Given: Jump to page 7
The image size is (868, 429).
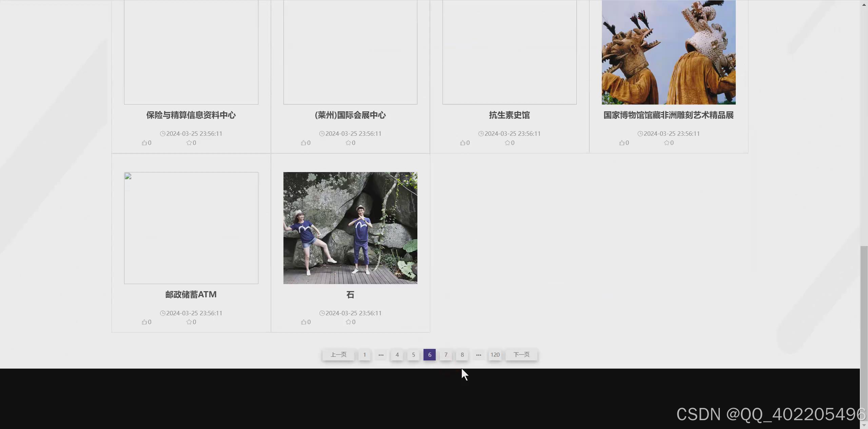Looking at the screenshot, I should pos(446,355).
